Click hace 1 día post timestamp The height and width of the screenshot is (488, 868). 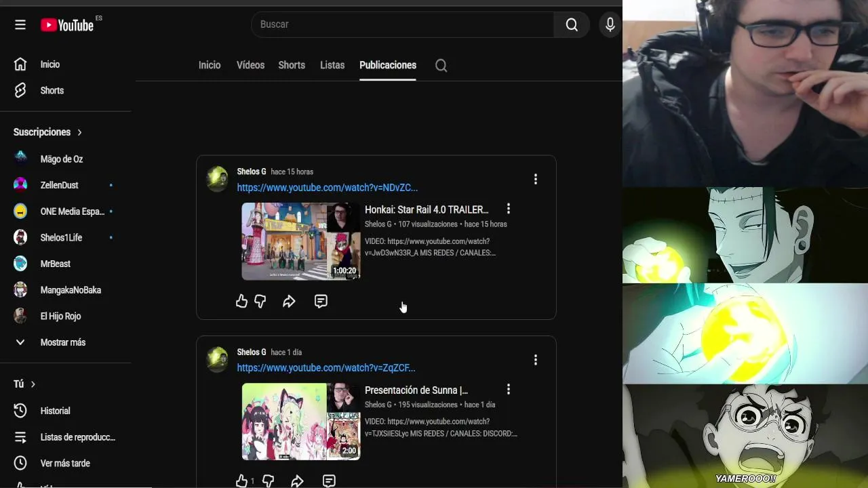click(x=286, y=352)
